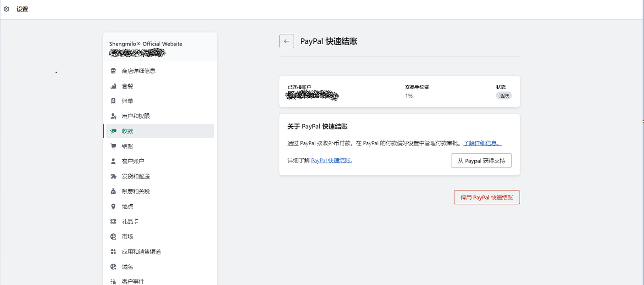Open the 了解详细信息 link
644x285 pixels.
(x=482, y=143)
